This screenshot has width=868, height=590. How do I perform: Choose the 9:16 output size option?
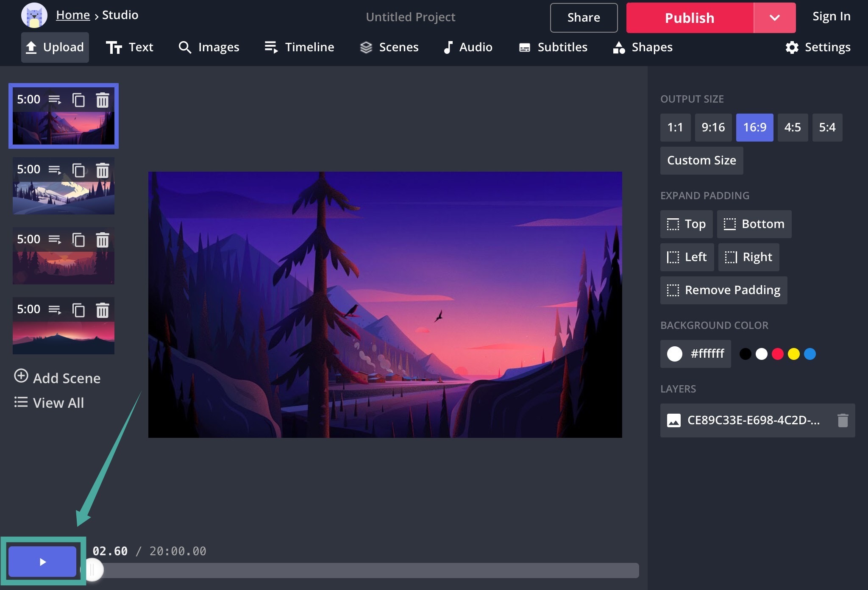(x=713, y=127)
